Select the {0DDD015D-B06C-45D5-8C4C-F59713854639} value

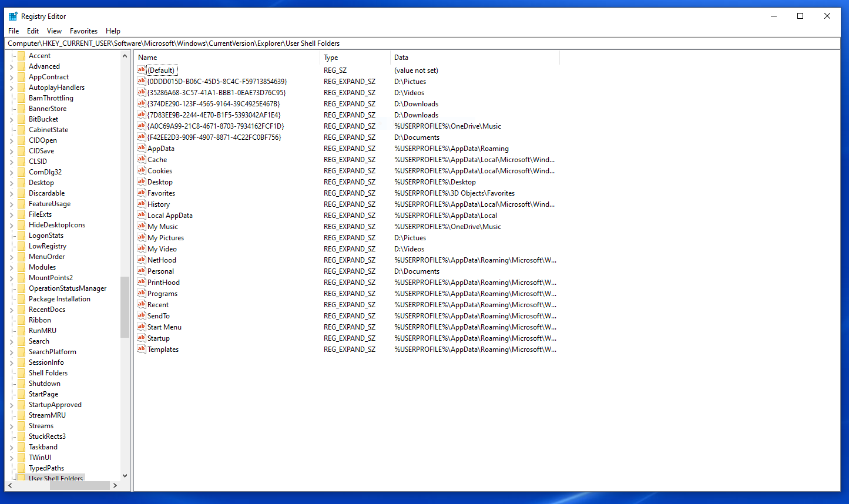pos(217,82)
